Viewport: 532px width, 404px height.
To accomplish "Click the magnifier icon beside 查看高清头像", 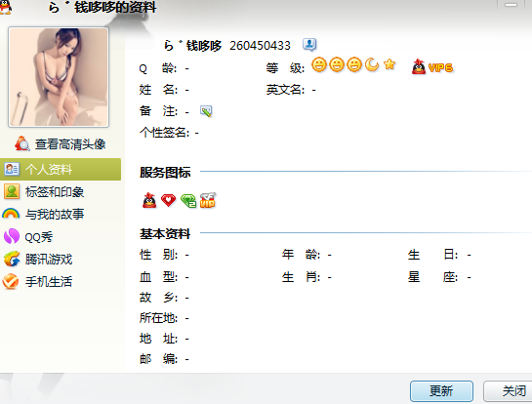I will pyautogui.click(x=22, y=143).
